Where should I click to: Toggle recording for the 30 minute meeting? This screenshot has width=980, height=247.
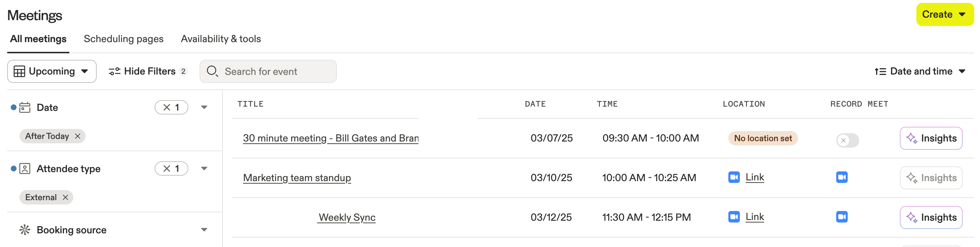coord(847,140)
